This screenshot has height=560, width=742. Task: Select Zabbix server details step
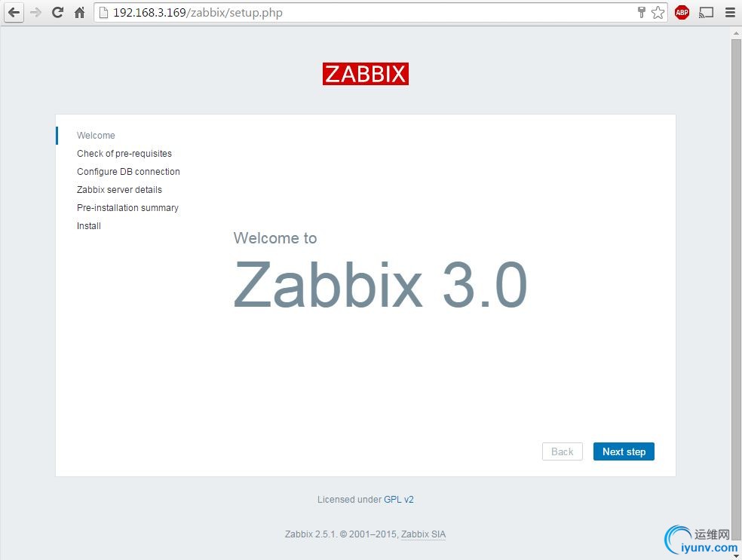pyautogui.click(x=119, y=190)
